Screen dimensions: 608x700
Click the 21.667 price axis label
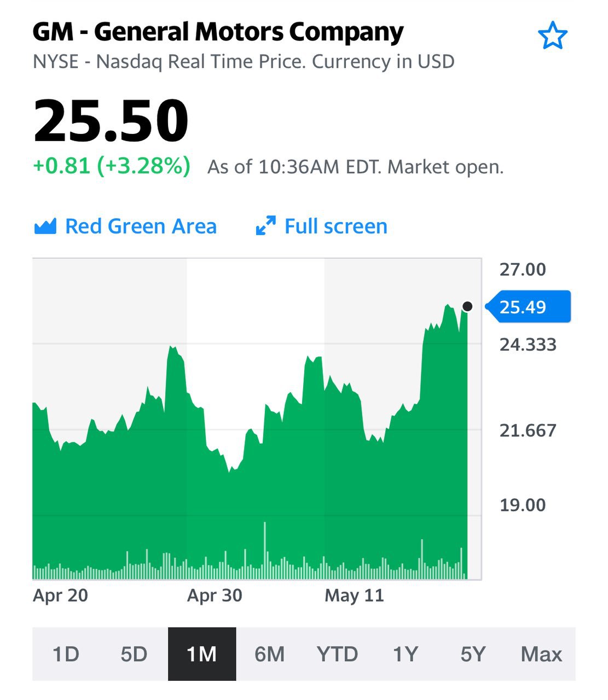[528, 430]
